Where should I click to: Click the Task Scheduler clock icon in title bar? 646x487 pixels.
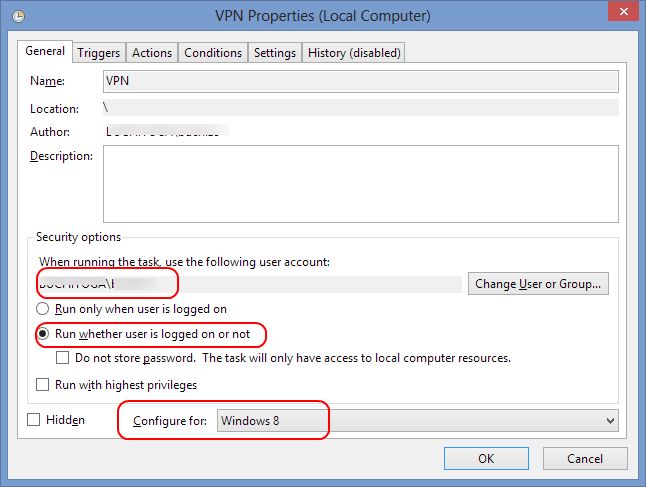click(19, 16)
